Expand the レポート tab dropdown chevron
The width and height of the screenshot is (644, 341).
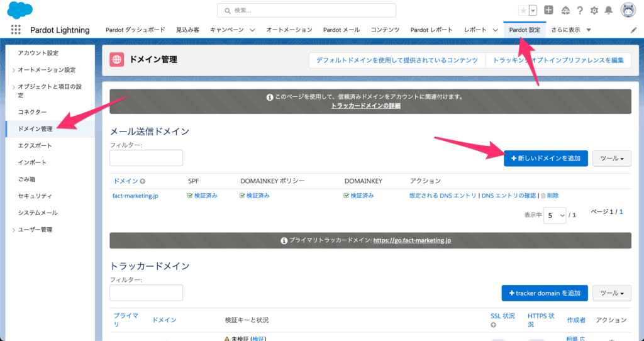[496, 30]
